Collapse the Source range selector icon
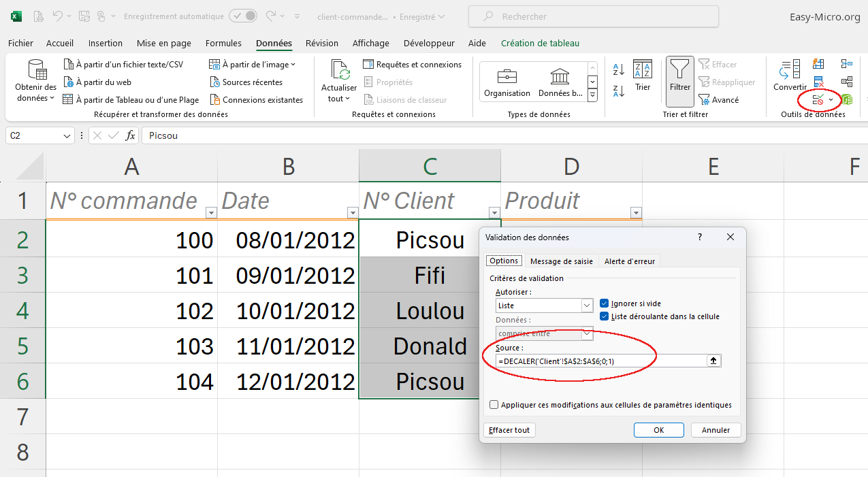 click(x=713, y=361)
